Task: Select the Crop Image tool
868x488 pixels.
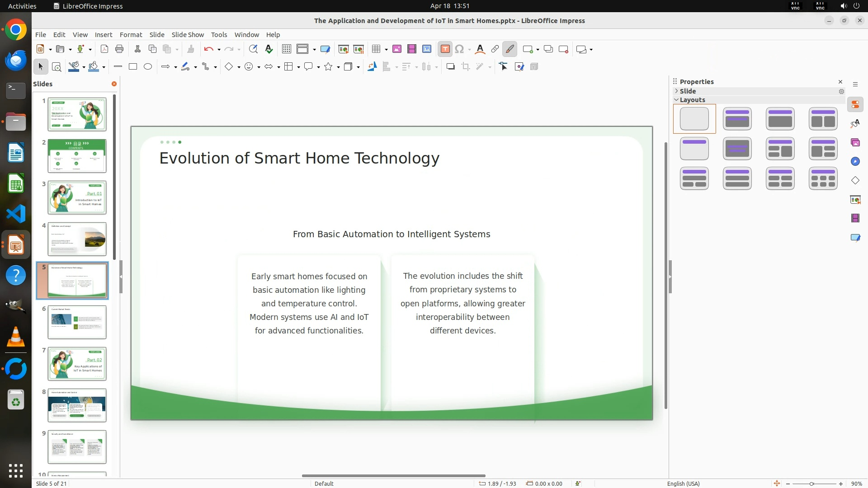Action: 466,67
